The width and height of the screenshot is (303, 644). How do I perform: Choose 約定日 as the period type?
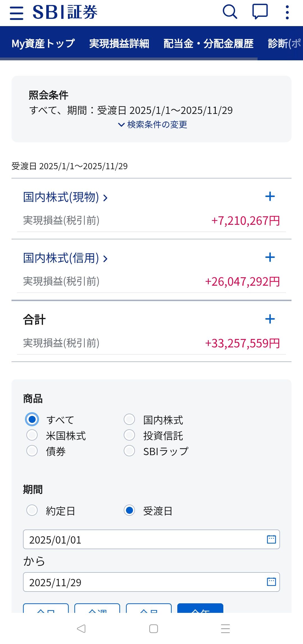coord(32,510)
